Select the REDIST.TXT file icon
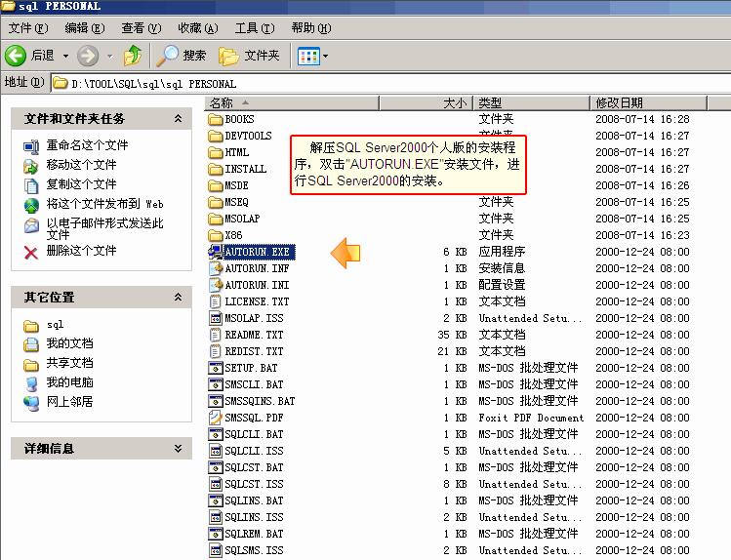The width and height of the screenshot is (731, 560). (x=216, y=352)
